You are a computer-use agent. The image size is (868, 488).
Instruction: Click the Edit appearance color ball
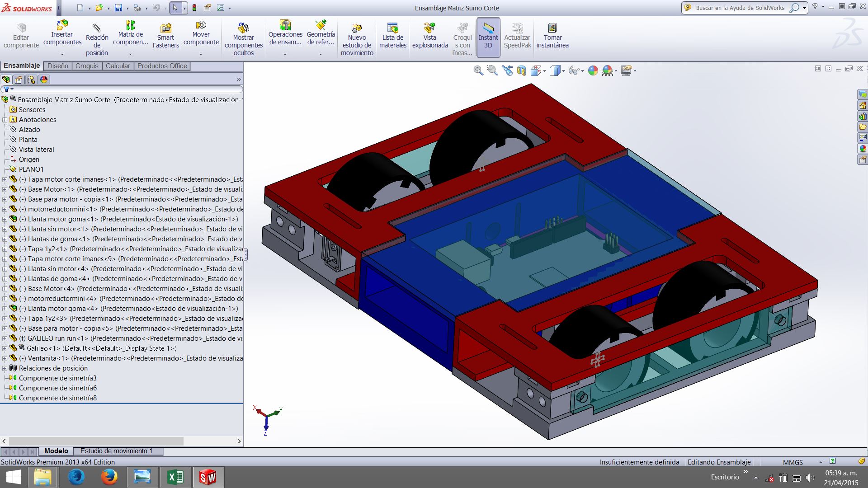[x=593, y=70]
